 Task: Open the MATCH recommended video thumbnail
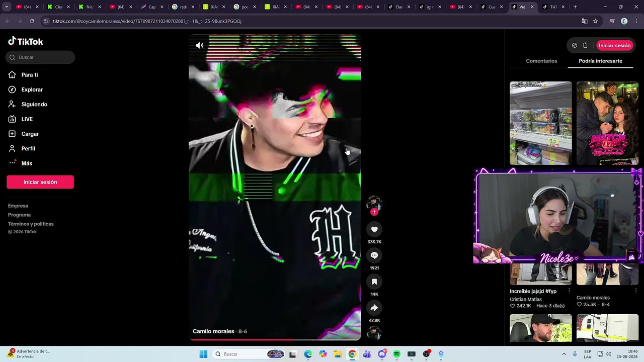[x=607, y=123]
